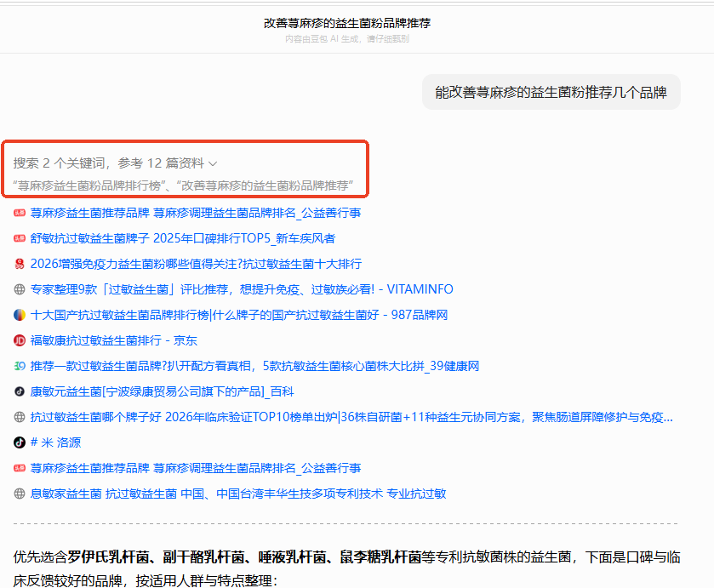Viewport: 714px width, 588px height.
Task: Click globe icon beside 息敏家益生菌 link
Action: pos(19,494)
